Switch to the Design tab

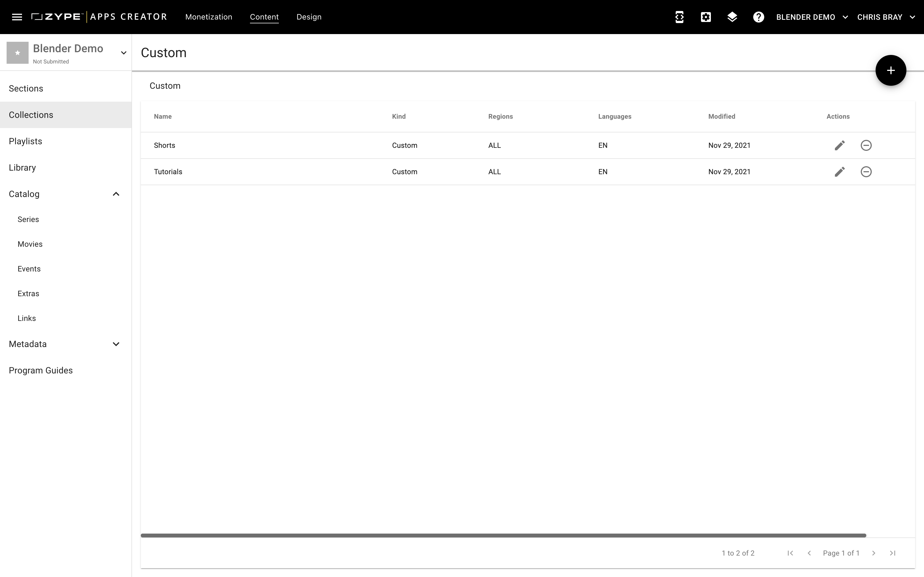(309, 17)
